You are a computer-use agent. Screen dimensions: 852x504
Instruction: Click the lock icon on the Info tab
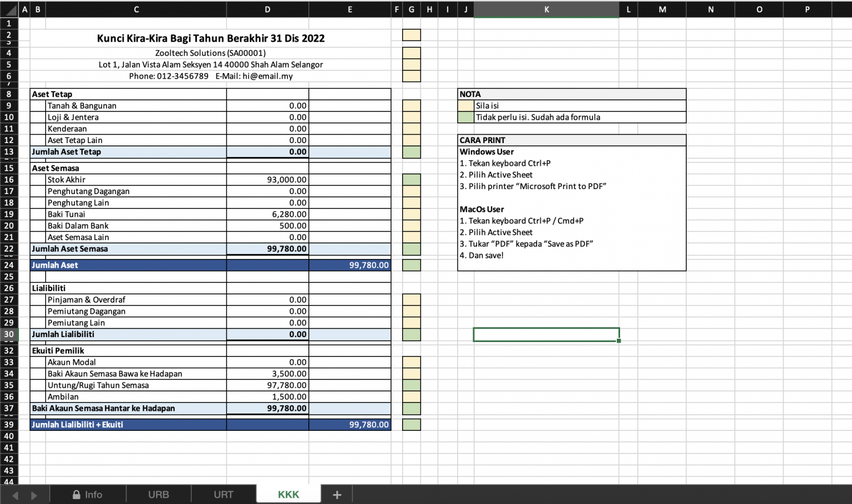(77, 494)
